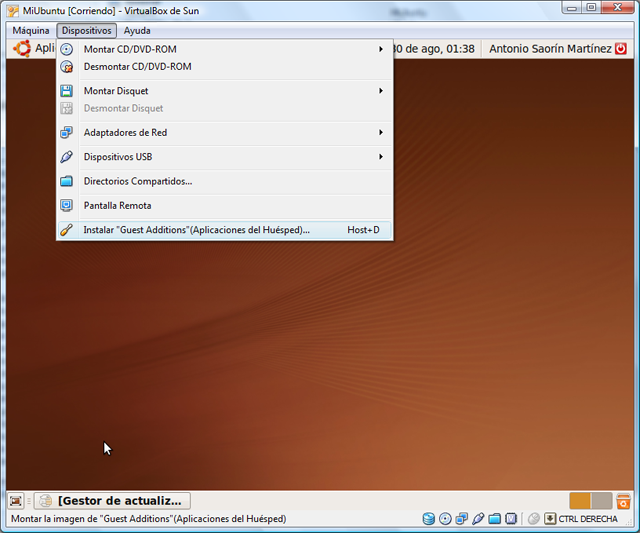Open the Máquina menu
This screenshot has width=640, height=533.
31,31
